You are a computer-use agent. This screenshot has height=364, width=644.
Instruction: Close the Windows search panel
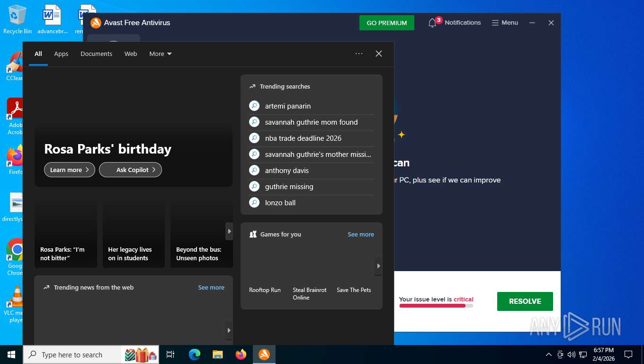(x=379, y=54)
